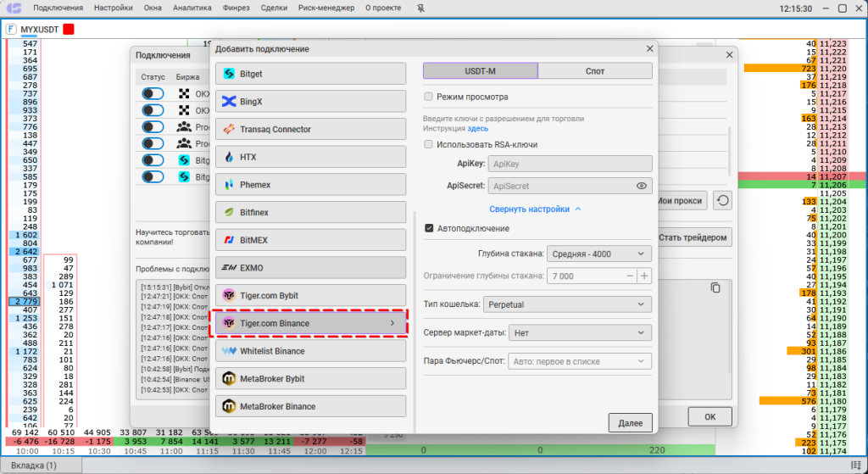This screenshot has height=474, width=868.
Task: Click the exchange list vertical scrollbar
Action: tap(415, 321)
